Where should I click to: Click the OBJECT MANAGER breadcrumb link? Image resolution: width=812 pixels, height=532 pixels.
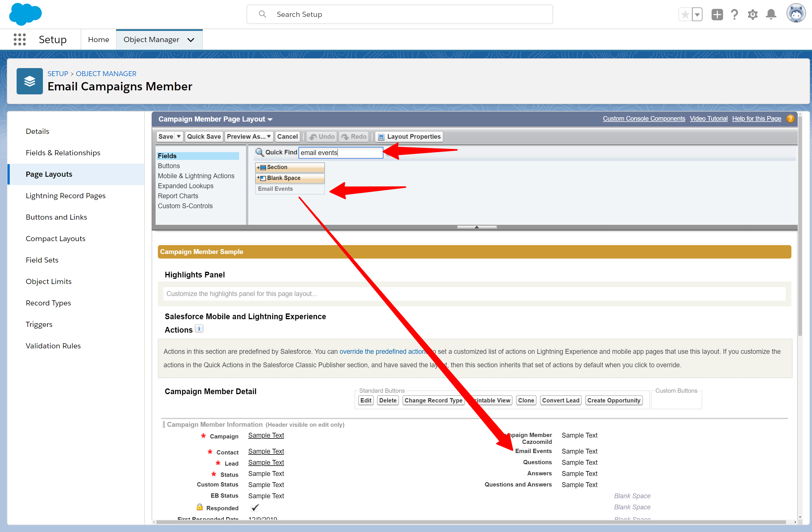point(106,74)
